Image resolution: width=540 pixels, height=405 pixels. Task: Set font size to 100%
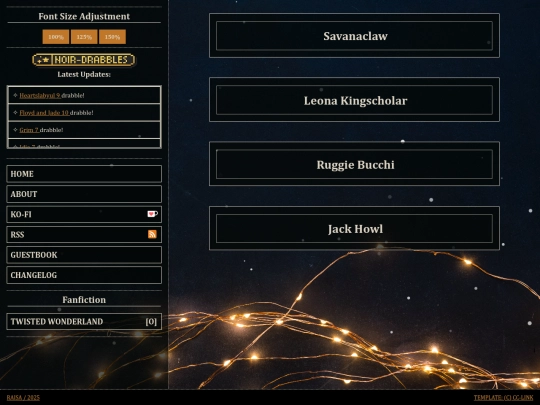[x=56, y=37]
